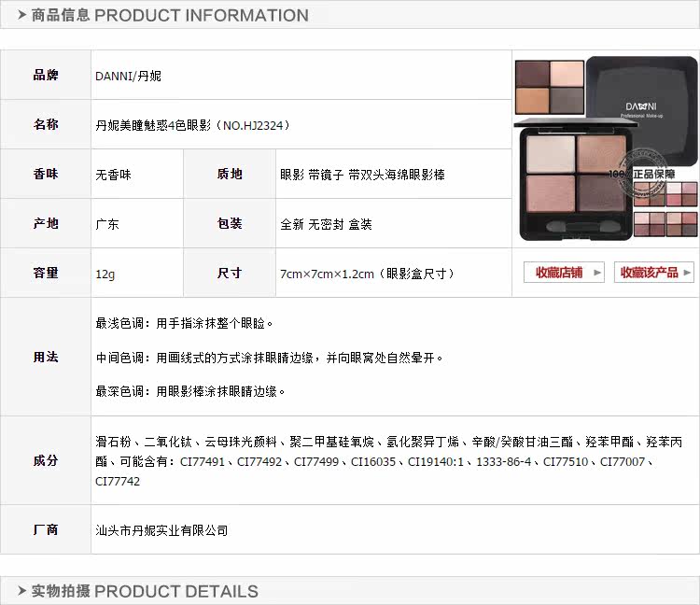This screenshot has height=605, width=700.
Task: Click the arrow icon on 收藏该产品
Action: point(687,273)
